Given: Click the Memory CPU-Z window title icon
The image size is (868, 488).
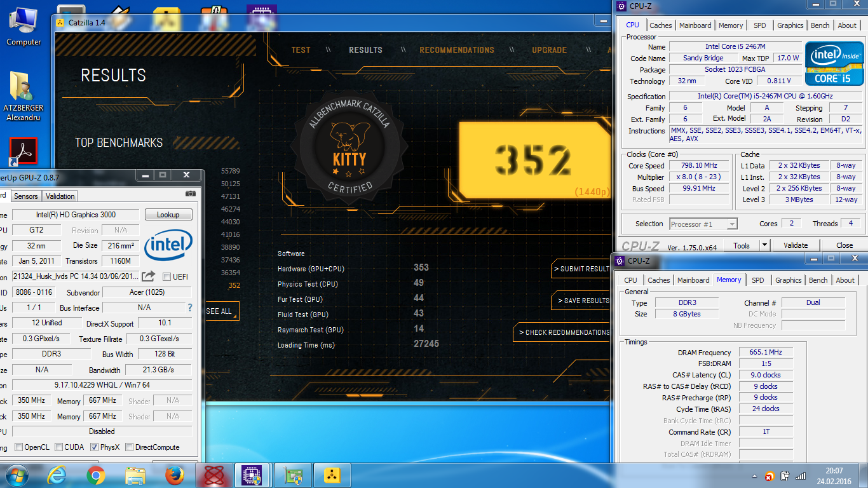Looking at the screenshot, I should pos(620,261).
